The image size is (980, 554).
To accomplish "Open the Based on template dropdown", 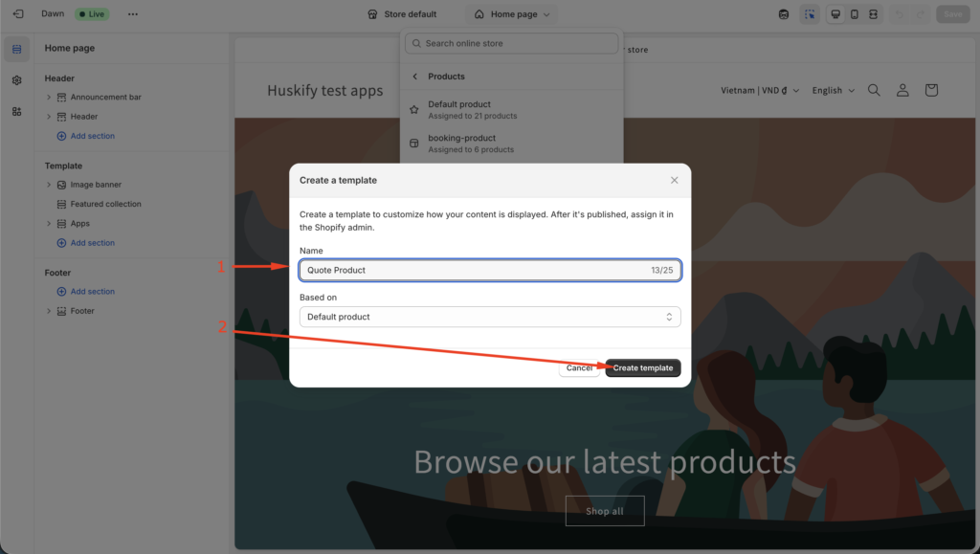I will click(x=490, y=317).
